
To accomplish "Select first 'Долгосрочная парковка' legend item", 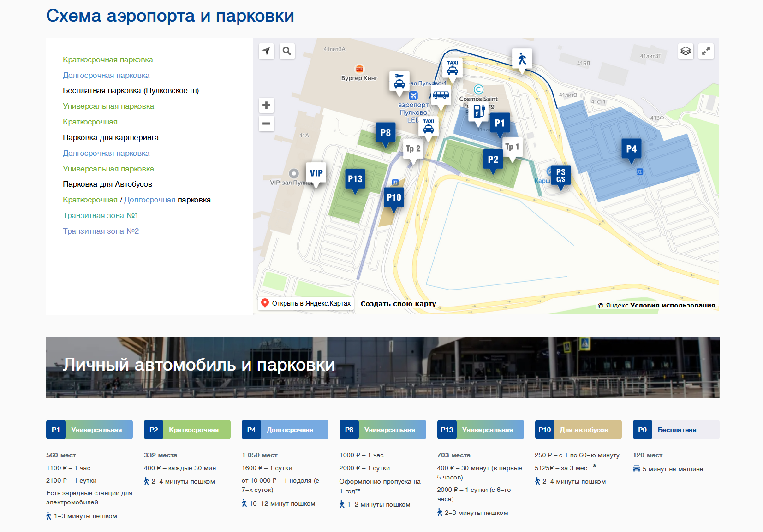I will [x=106, y=75].
